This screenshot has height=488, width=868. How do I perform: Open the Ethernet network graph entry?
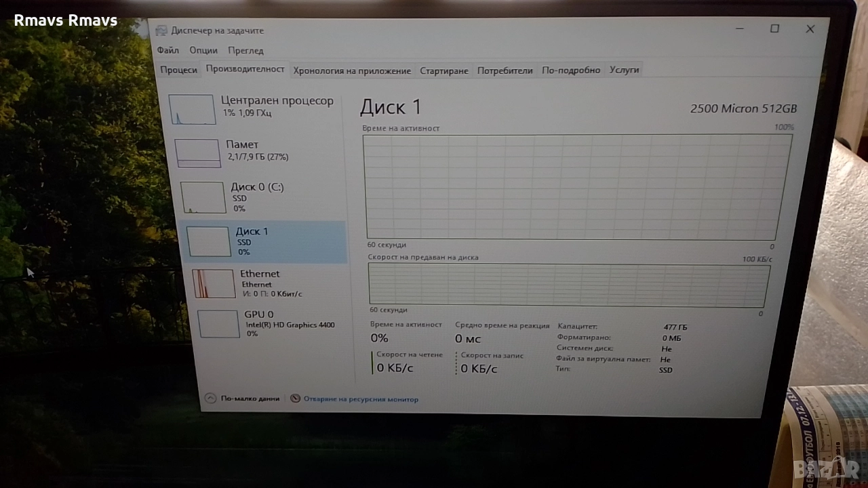pos(214,284)
